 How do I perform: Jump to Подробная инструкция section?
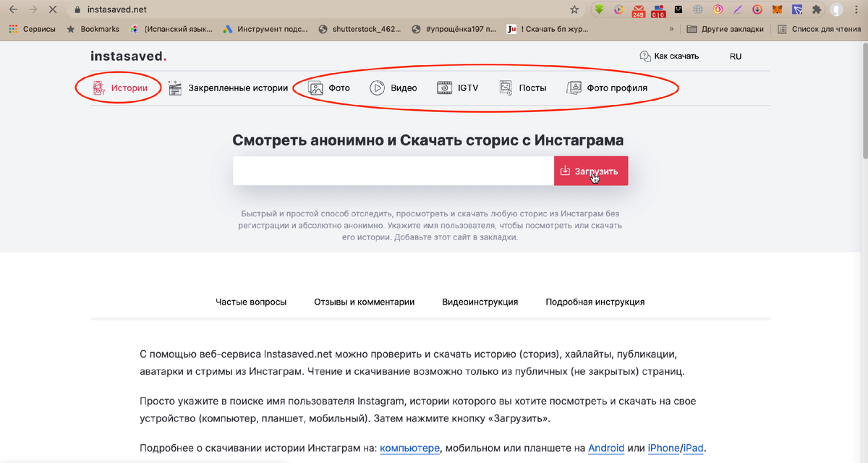[595, 302]
